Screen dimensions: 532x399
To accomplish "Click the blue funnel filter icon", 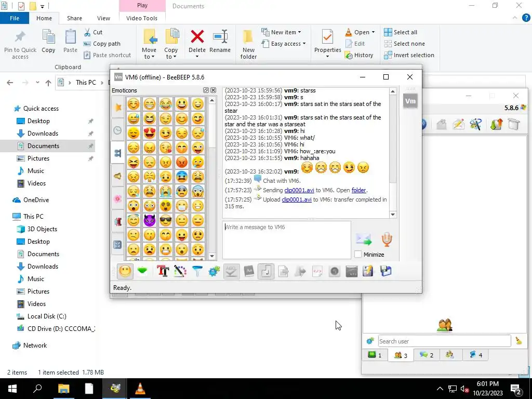I will [197, 271].
